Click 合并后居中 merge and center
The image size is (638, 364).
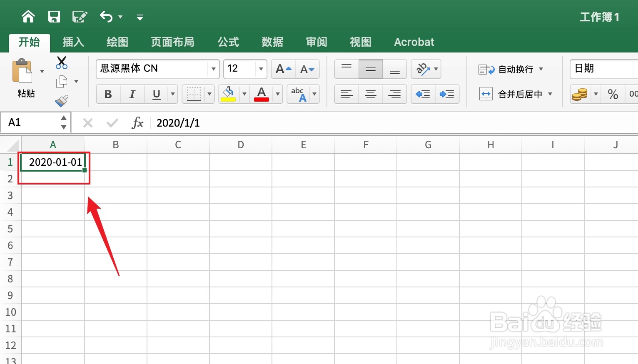pyautogui.click(x=511, y=94)
